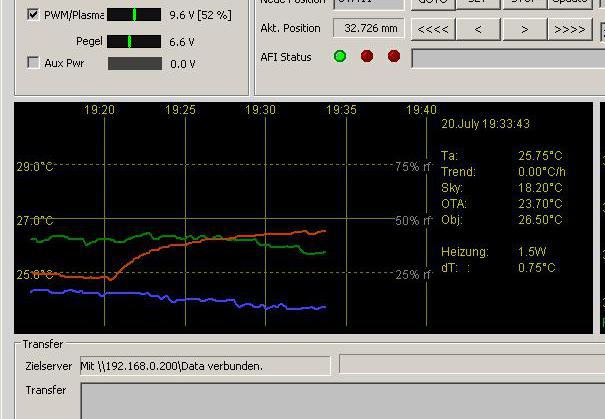Click the Transfer log text area
Viewport: 605px width, 419px height.
342,400
